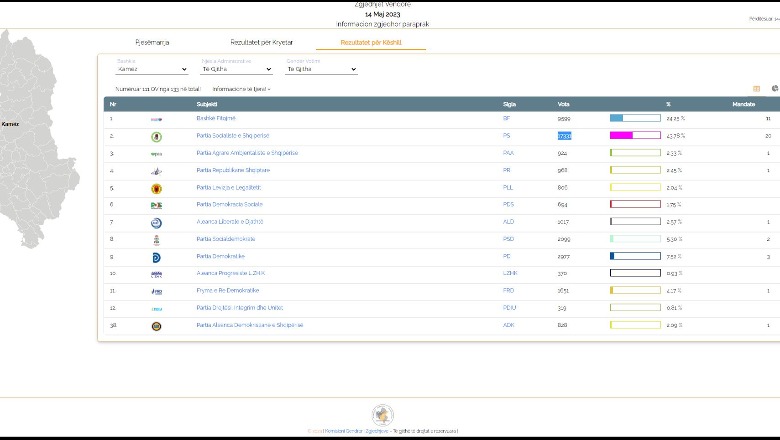Viewport: 780px width, 440px height.
Task: Click the Partia Republikane Shqiptare link
Action: (233, 170)
